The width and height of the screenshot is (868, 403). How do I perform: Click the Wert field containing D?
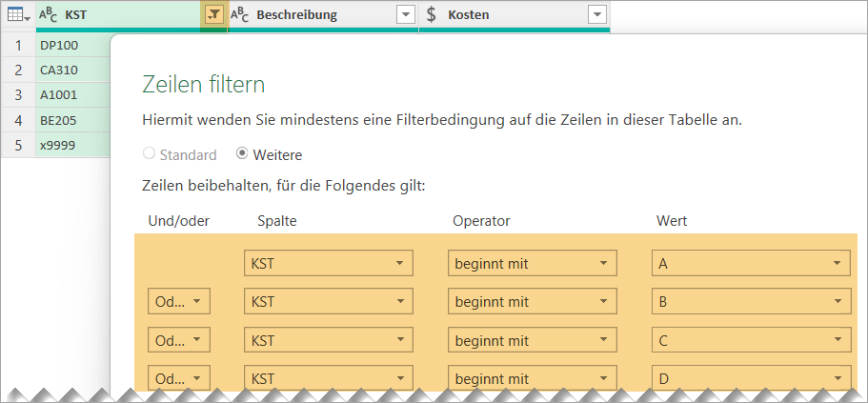pos(751,377)
